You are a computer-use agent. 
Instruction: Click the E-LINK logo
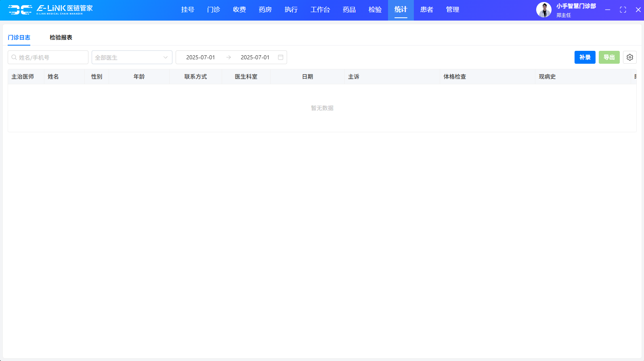coord(50,10)
